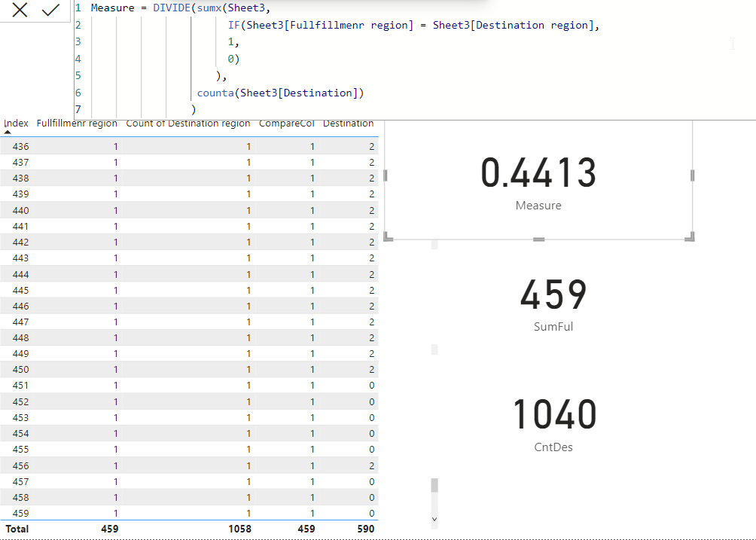Sort by Fullfillmenr region column header
This screenshot has width=756, height=540.
[77, 124]
